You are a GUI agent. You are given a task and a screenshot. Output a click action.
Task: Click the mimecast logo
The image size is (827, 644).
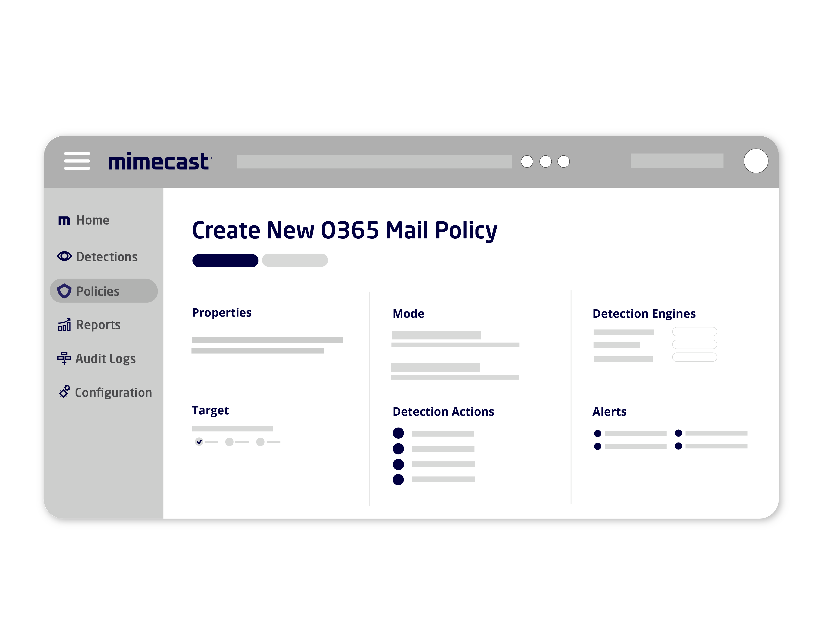click(x=160, y=161)
